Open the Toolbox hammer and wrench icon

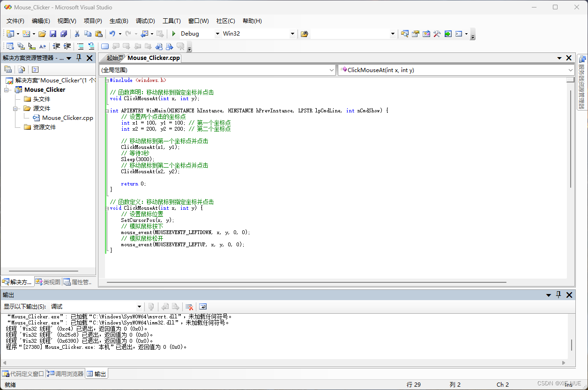(x=437, y=34)
